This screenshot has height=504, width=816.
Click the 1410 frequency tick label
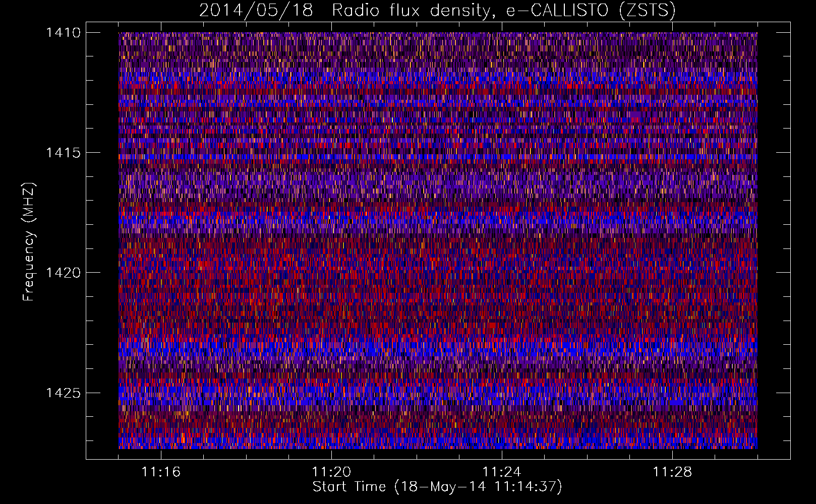pyautogui.click(x=63, y=33)
